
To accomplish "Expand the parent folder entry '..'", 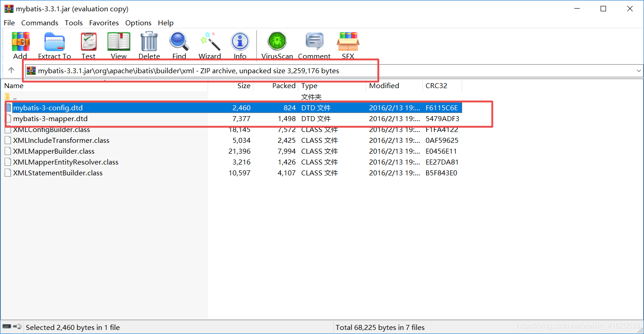I will 15,97.
